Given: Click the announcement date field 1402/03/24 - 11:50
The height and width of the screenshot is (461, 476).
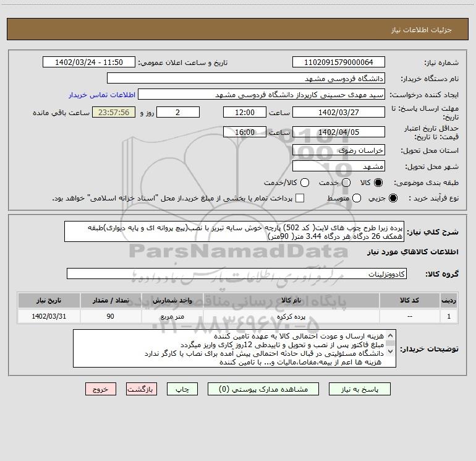Looking at the screenshot, I should 89,62.
